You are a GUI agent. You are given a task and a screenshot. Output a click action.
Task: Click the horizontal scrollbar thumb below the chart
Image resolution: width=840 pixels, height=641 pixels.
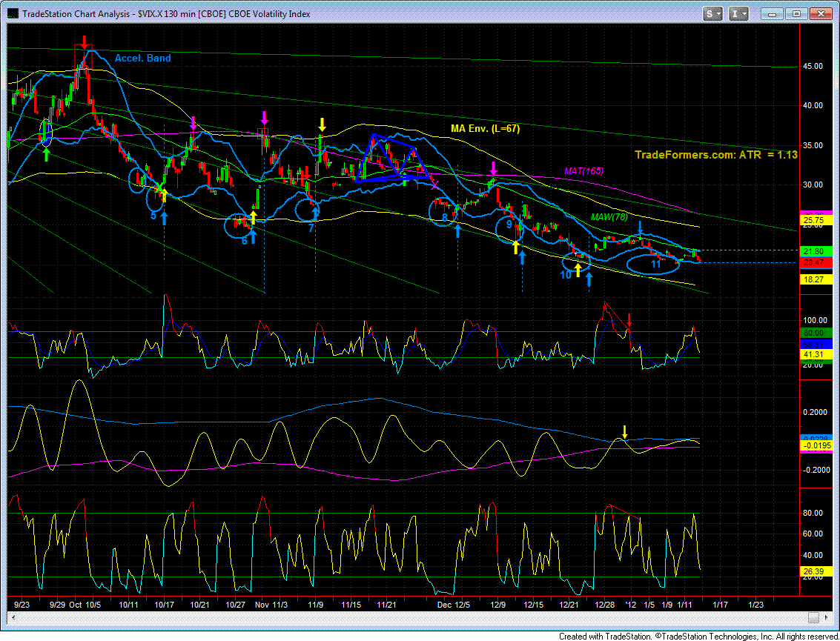coord(814,617)
